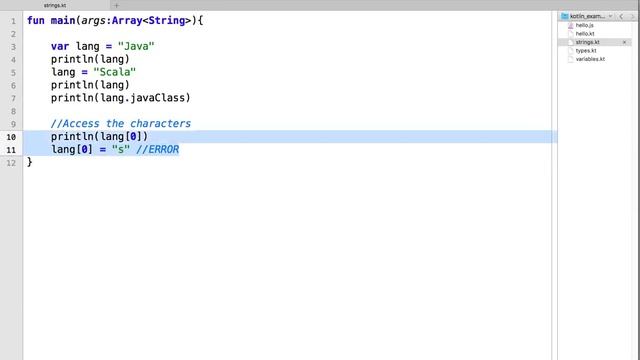Click the "s" string on line 11
The width and height of the screenshot is (640, 360).
tap(121, 149)
